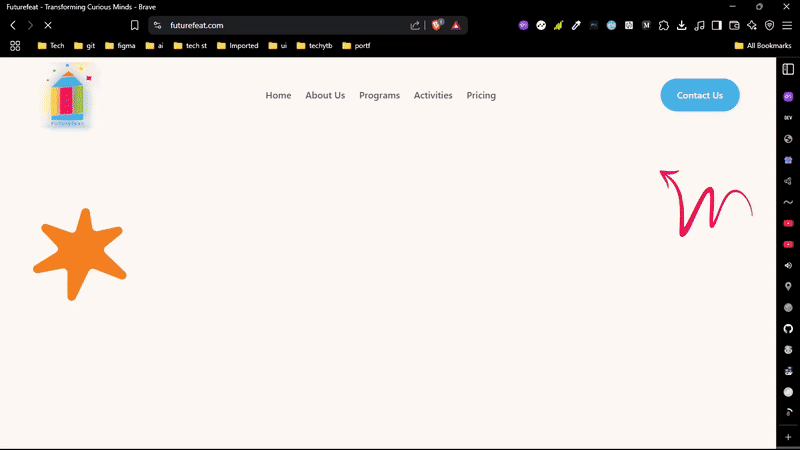The height and width of the screenshot is (450, 800).
Task: Launch the Leo AI sparkle icon
Action: click(x=751, y=25)
